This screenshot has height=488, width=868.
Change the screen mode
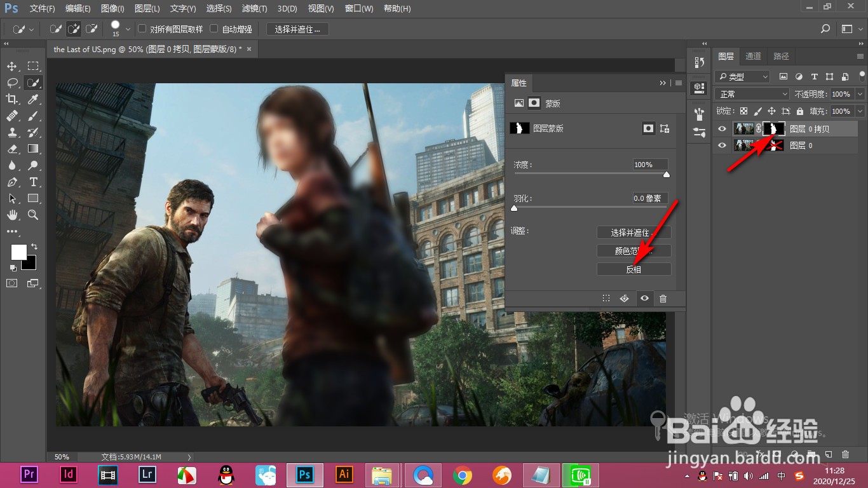tap(33, 283)
